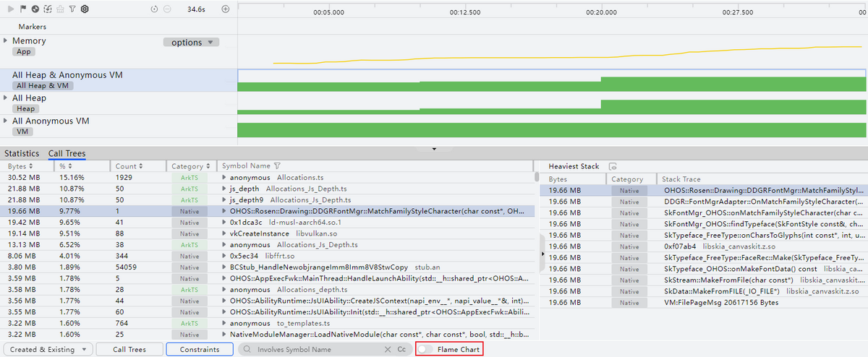868x357 pixels.
Task: Click the minus zoom-out icon beside 34.6s
Action: [167, 9]
